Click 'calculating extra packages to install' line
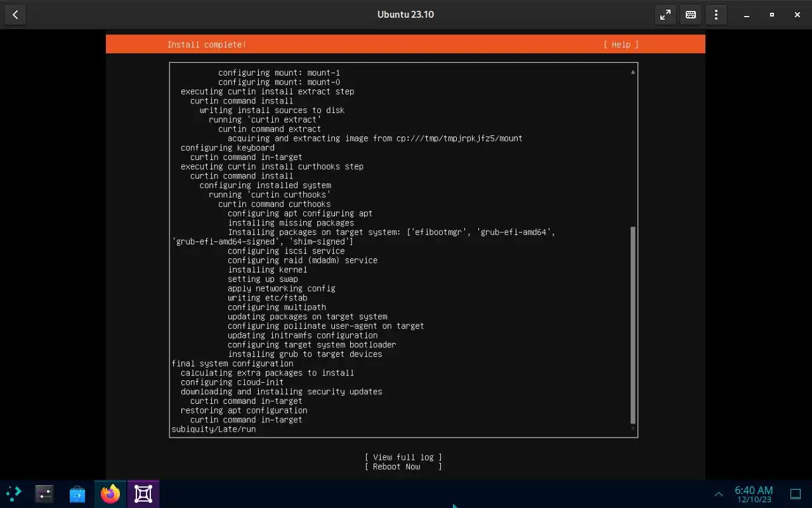 tap(268, 373)
